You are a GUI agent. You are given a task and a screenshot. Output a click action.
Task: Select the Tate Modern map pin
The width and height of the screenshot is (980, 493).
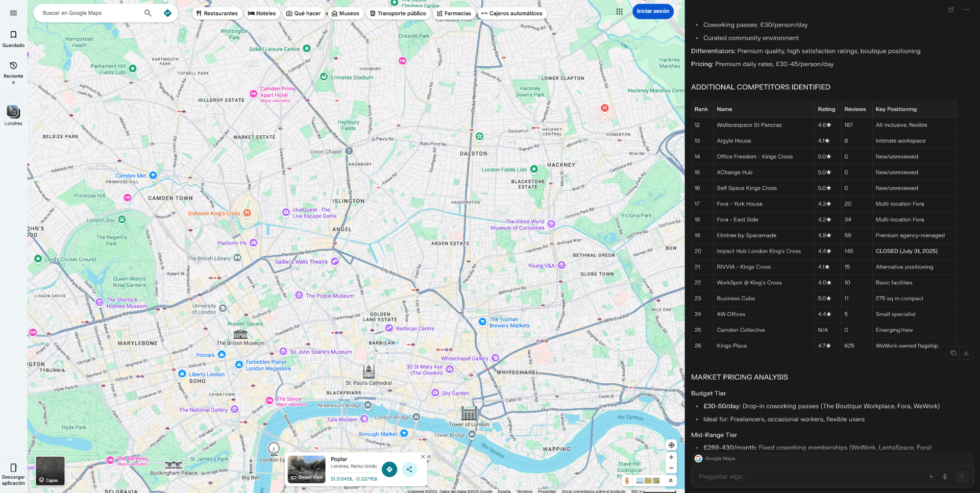(364, 419)
